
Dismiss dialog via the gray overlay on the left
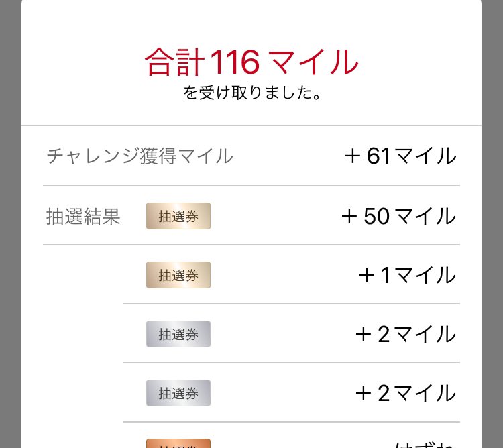point(11,224)
